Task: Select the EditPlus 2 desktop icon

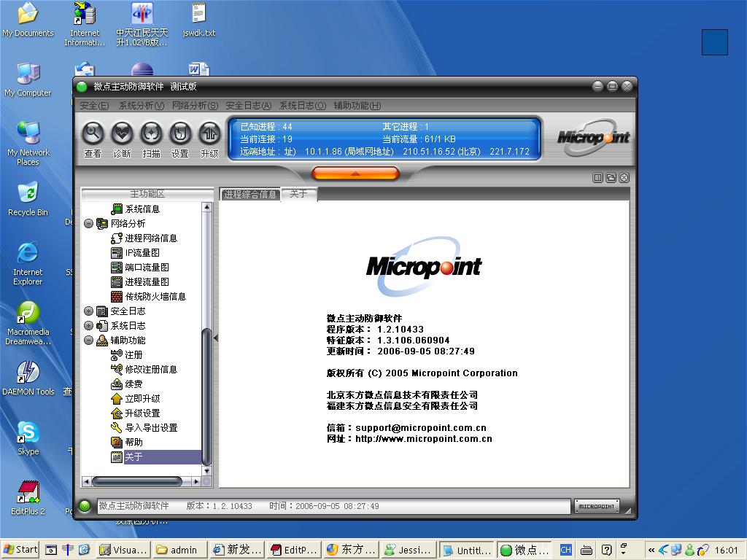Action: [x=28, y=498]
